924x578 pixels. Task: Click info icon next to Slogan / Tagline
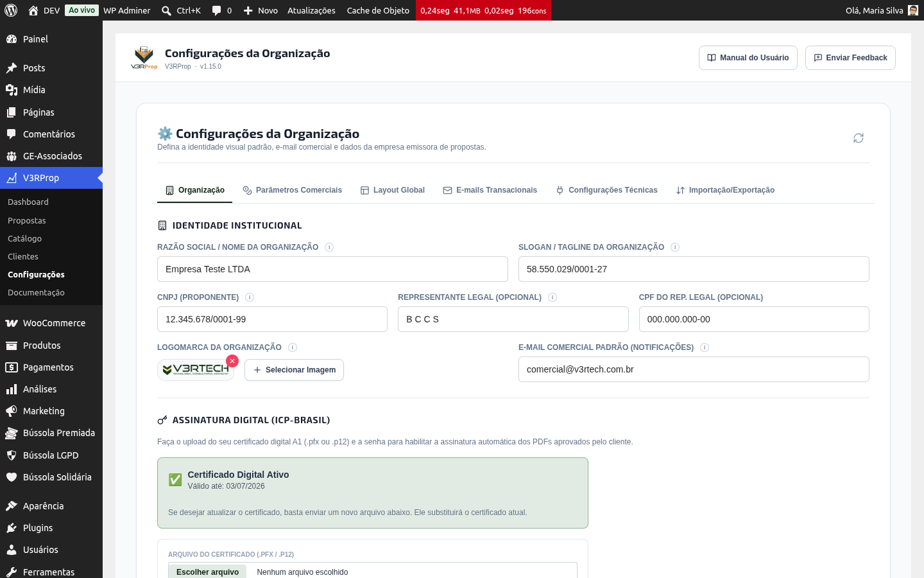click(x=675, y=247)
